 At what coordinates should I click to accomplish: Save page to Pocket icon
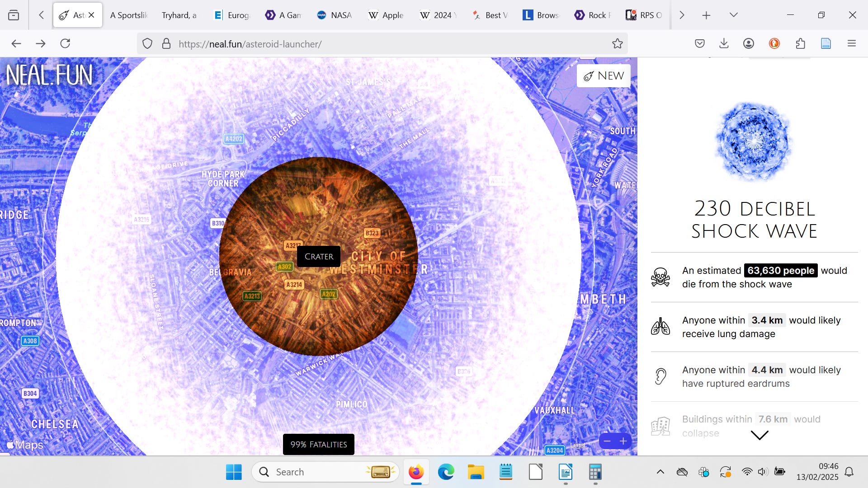(x=699, y=43)
